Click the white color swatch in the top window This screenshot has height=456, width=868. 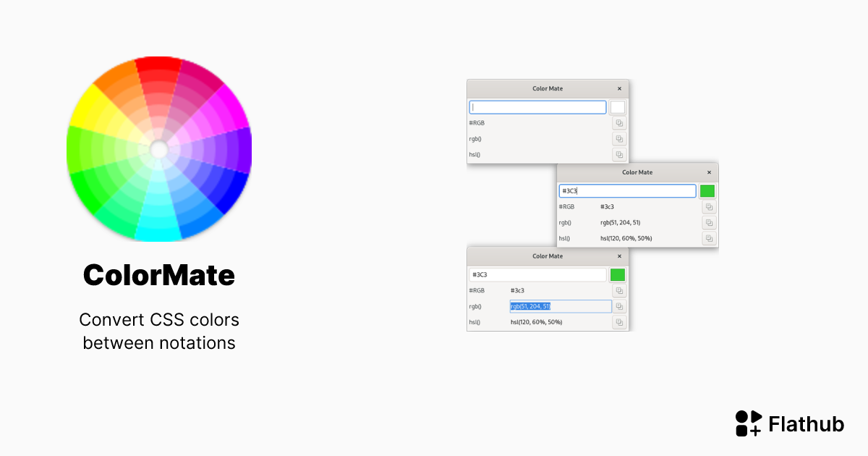click(x=617, y=106)
